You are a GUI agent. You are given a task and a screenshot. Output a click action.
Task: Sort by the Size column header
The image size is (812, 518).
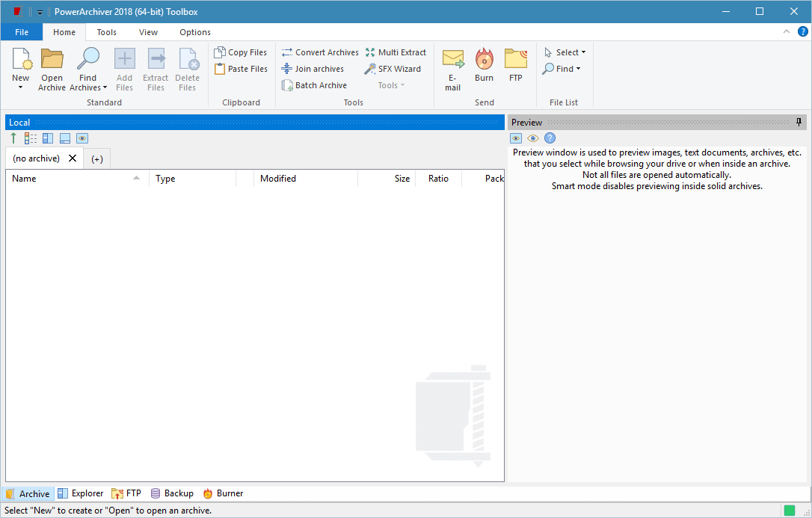[x=387, y=179]
